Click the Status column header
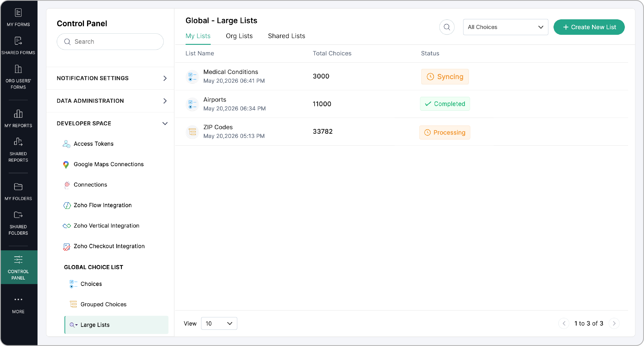Screen dimensions: 644x346 click(430, 54)
